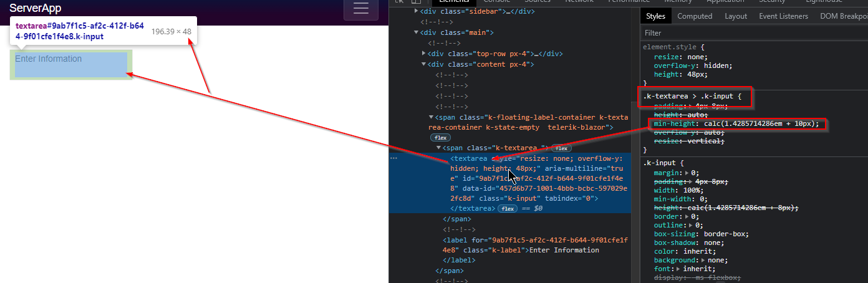The image size is (868, 283).
Task: Click resize: none in element.style rule
Action: [x=681, y=56]
